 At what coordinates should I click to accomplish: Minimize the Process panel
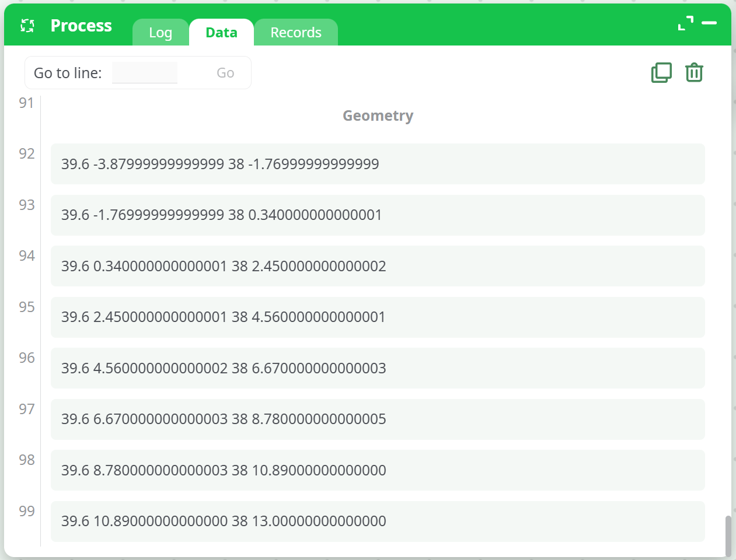[x=709, y=23]
